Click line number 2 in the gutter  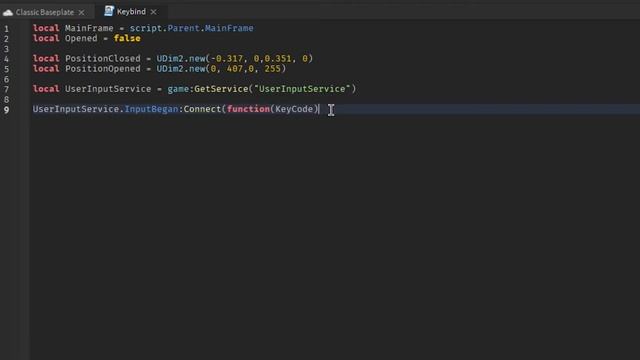tap(6, 39)
